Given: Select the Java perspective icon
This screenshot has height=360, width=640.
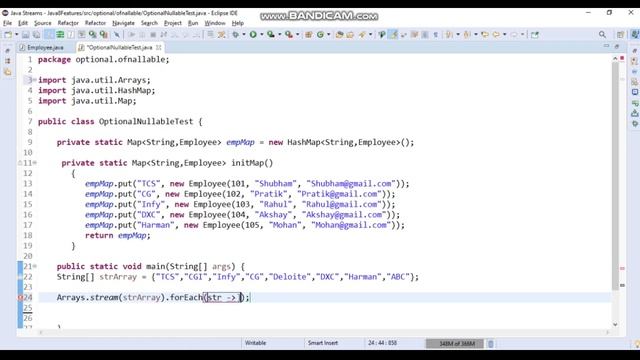Looking at the screenshot, I should (x=635, y=35).
